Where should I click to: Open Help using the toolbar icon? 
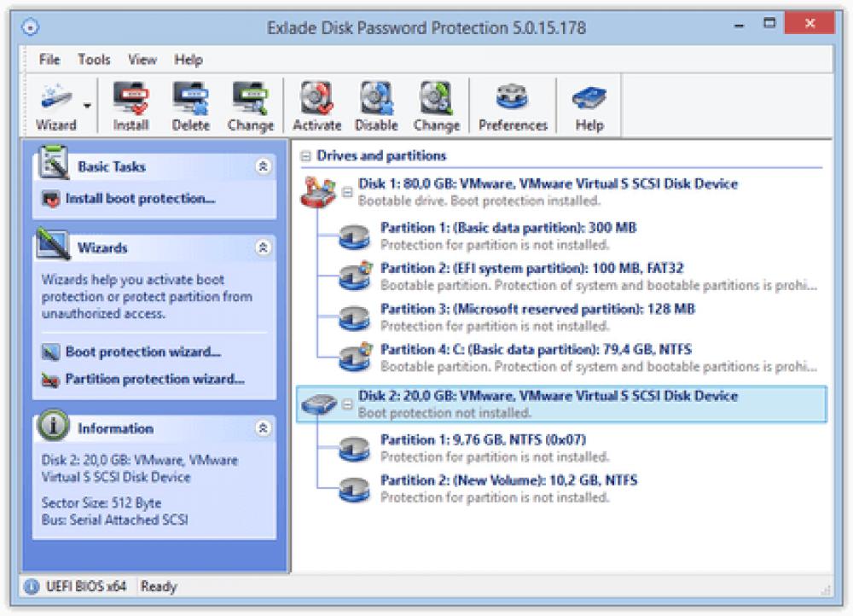click(588, 102)
